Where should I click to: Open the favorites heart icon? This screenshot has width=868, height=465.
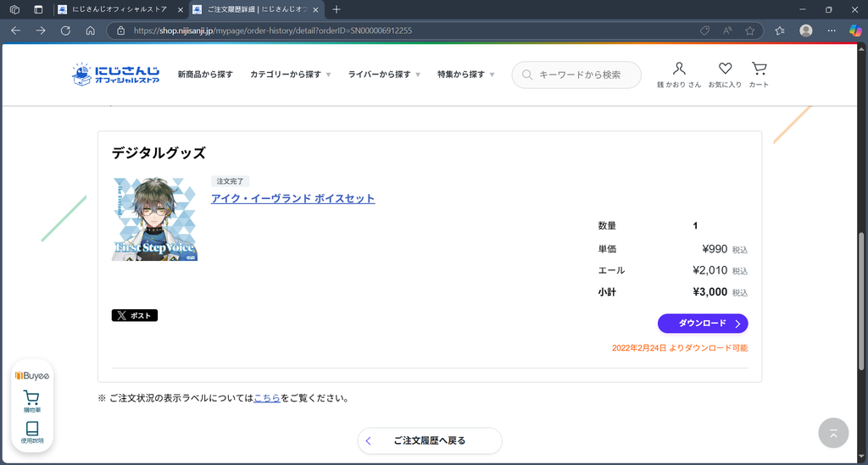(x=726, y=69)
